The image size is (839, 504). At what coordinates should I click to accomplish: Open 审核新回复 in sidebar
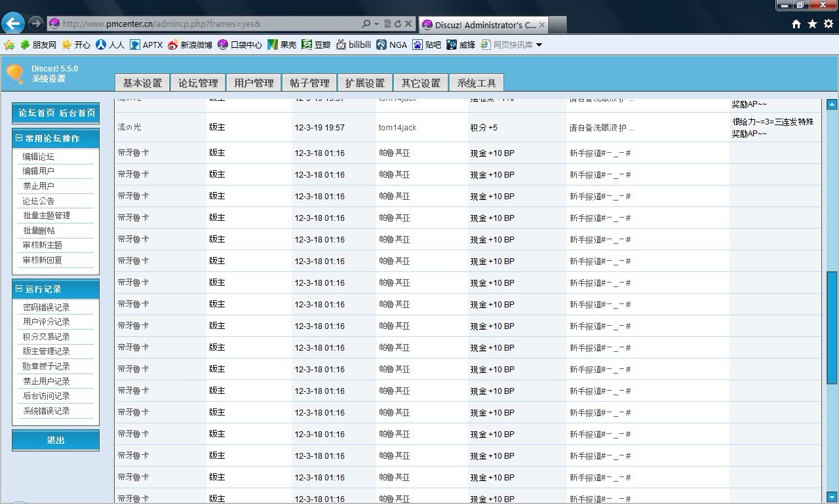tap(43, 260)
